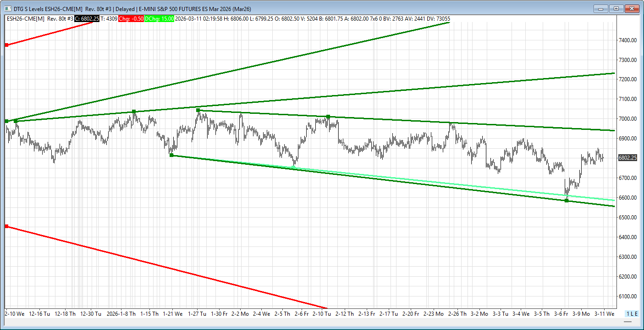Viewport: 644px width, 330px height.
Task: Click the 2-2 Mo date axis label
Action: 240,314
